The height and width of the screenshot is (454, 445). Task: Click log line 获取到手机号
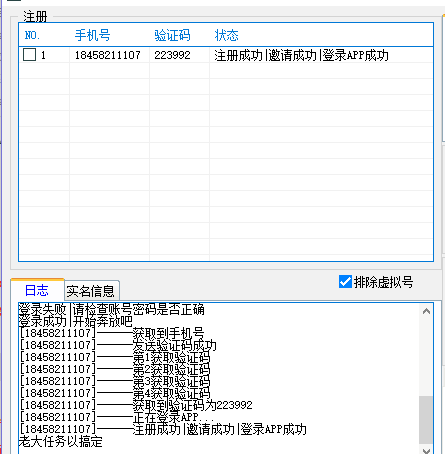click(x=112, y=333)
